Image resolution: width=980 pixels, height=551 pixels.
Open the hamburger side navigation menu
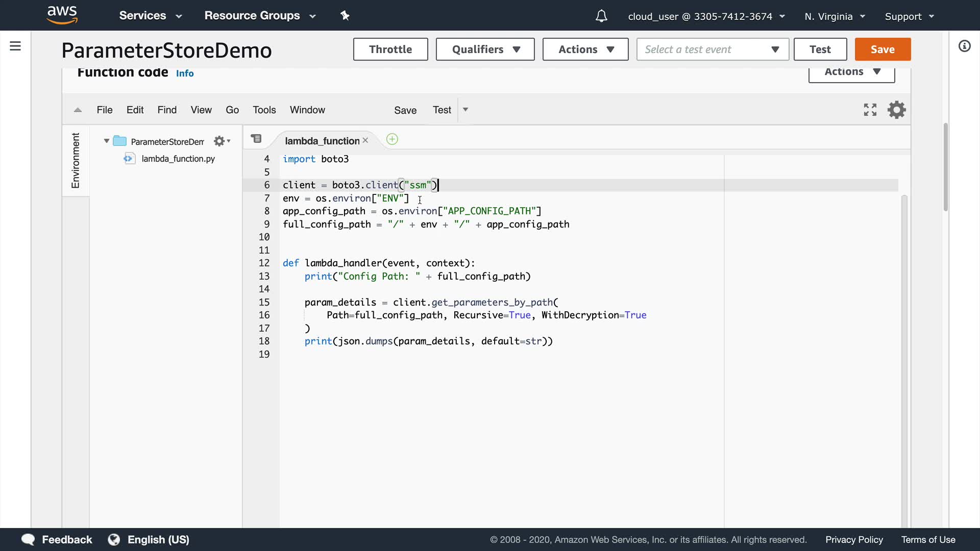click(x=15, y=46)
